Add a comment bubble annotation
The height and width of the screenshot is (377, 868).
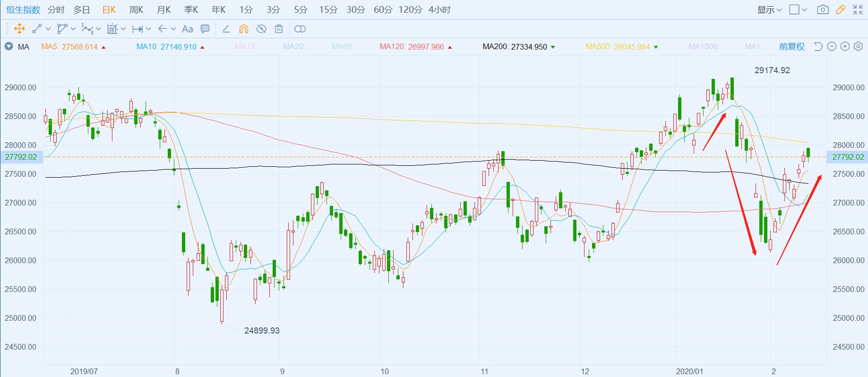(205, 29)
